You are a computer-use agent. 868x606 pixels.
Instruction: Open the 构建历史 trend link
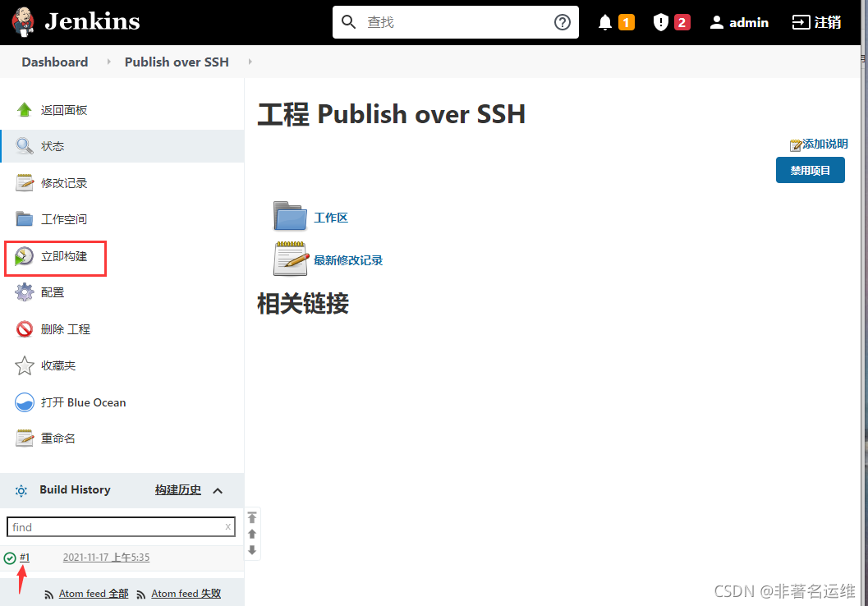coord(177,489)
